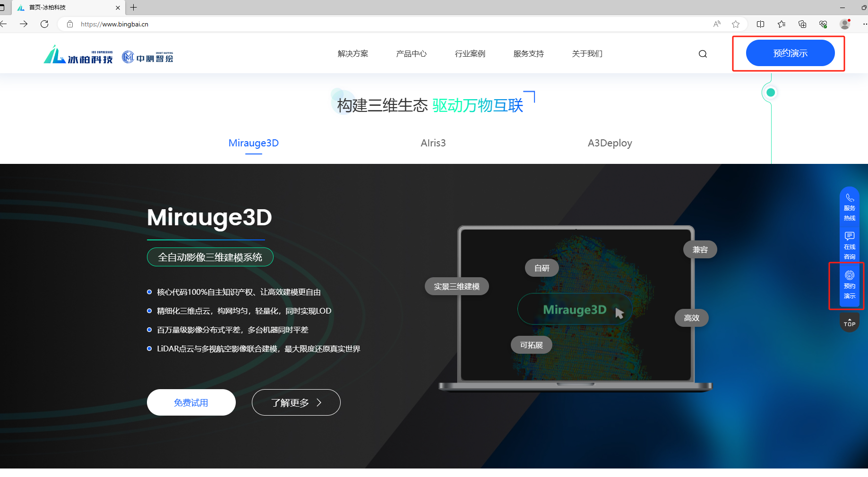Switch to the A3Deploy product tab
The image size is (868, 477).
tap(610, 143)
